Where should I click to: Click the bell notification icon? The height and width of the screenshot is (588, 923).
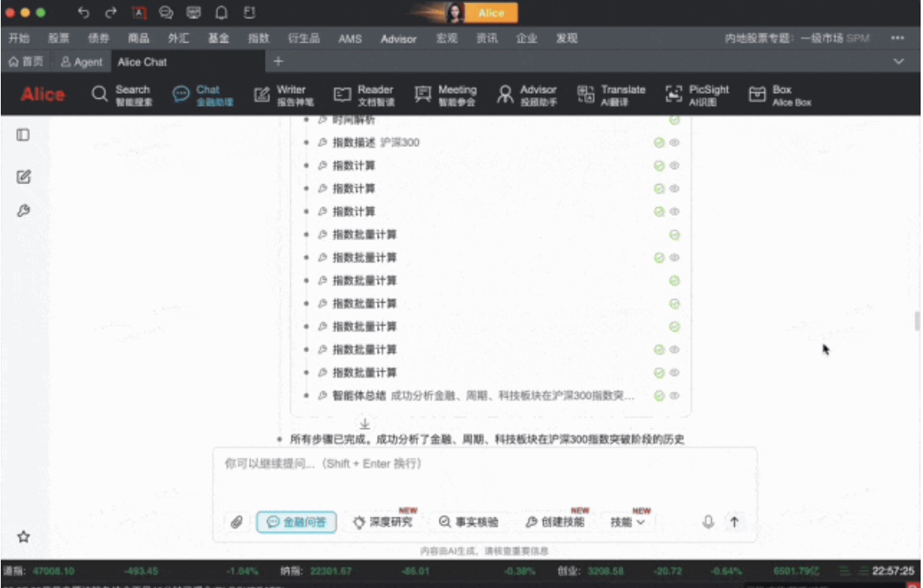pos(221,13)
